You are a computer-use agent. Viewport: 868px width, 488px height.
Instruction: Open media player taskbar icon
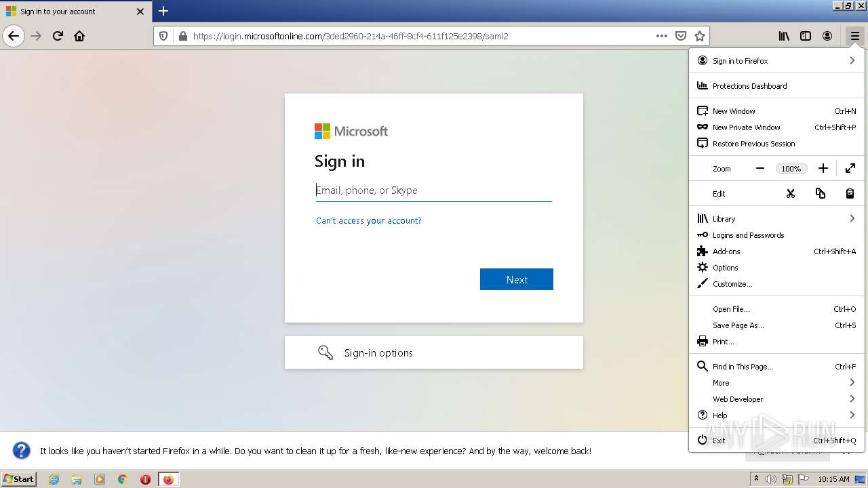click(x=100, y=479)
